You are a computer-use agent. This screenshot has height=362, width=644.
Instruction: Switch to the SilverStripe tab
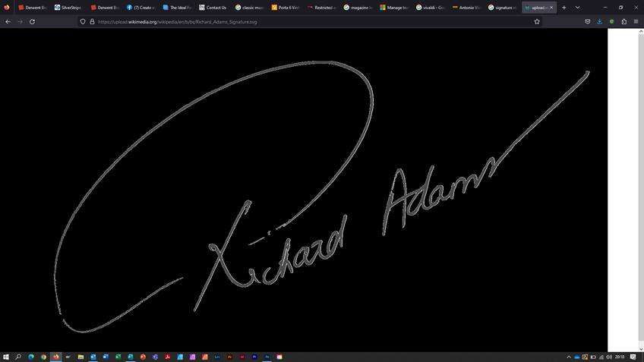coord(68,8)
